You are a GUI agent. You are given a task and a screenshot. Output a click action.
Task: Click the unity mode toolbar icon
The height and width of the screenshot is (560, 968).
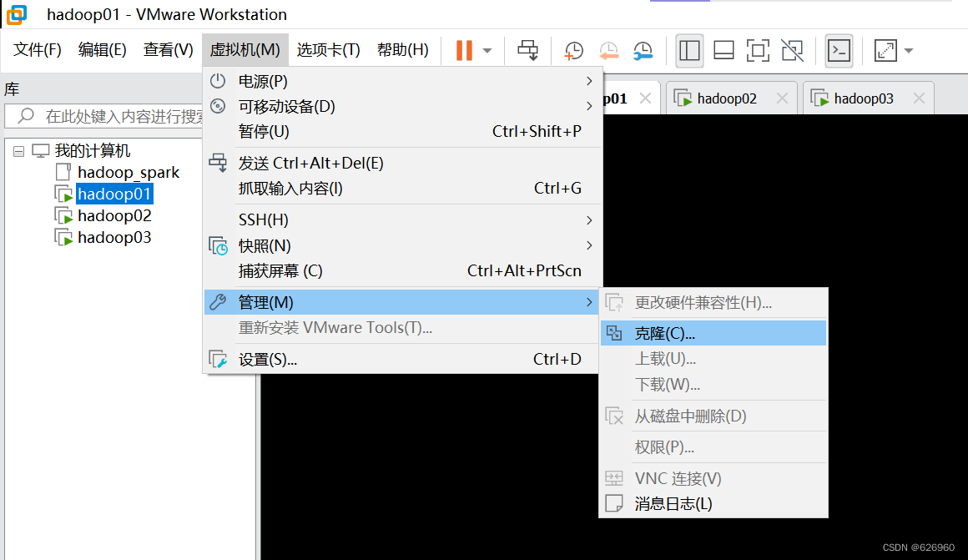[x=792, y=51]
